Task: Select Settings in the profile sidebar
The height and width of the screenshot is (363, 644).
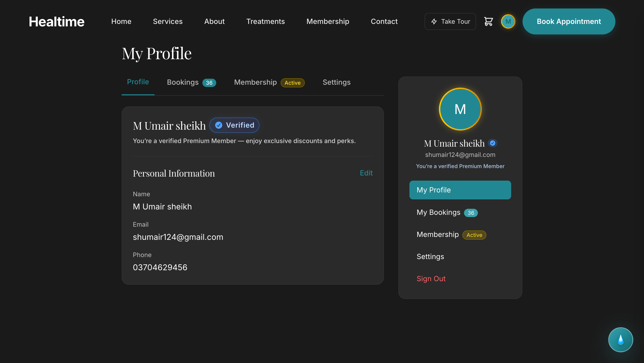Action: pyautogui.click(x=430, y=256)
